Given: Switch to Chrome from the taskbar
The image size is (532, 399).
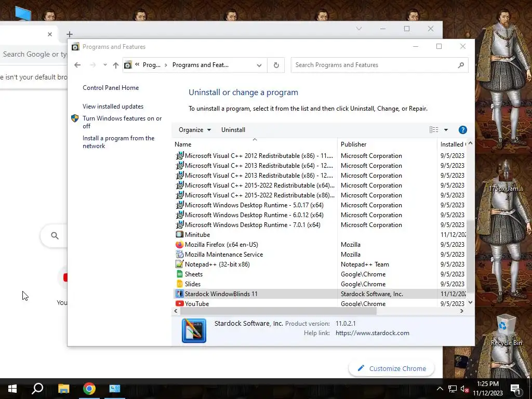Looking at the screenshot, I should click(89, 389).
